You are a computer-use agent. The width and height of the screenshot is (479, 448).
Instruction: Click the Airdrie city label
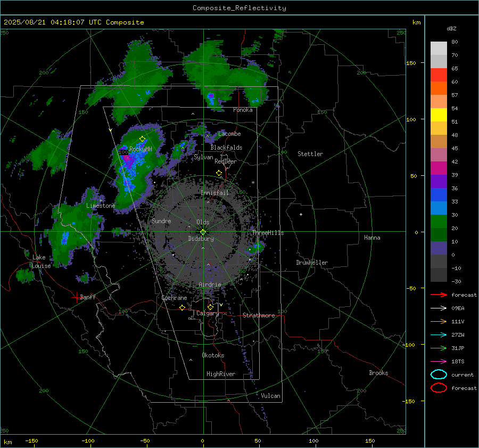click(x=210, y=284)
